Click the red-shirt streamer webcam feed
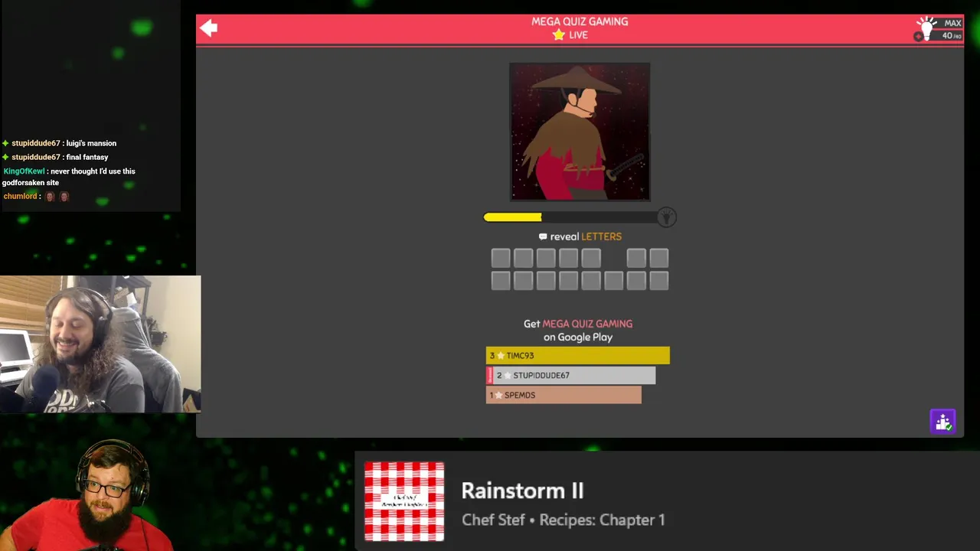980x551 pixels. click(x=88, y=495)
